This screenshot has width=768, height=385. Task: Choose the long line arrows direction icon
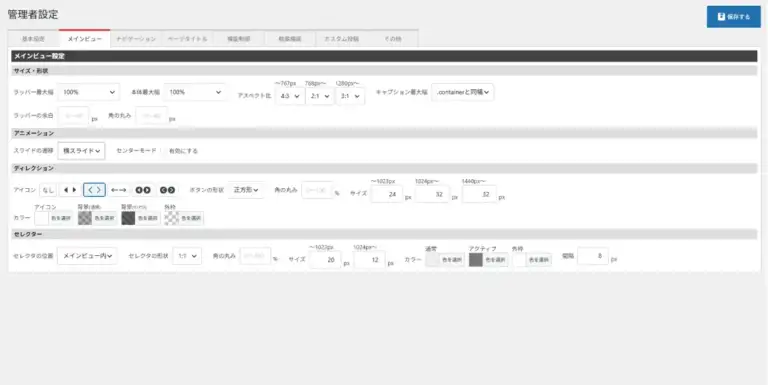coord(118,190)
